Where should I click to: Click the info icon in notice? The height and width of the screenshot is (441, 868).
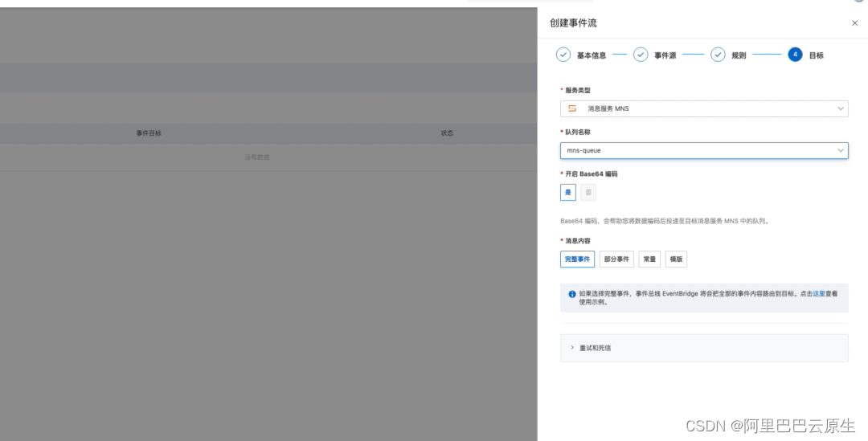coord(572,294)
